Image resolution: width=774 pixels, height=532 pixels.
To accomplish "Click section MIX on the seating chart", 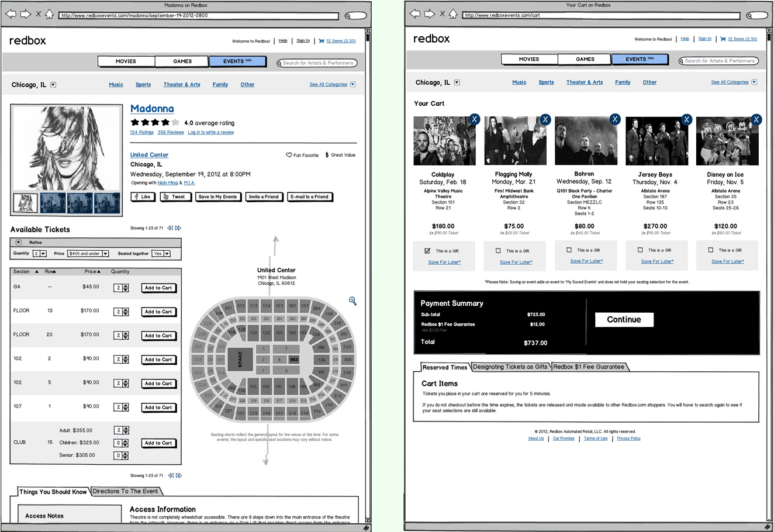I will coord(294,360).
